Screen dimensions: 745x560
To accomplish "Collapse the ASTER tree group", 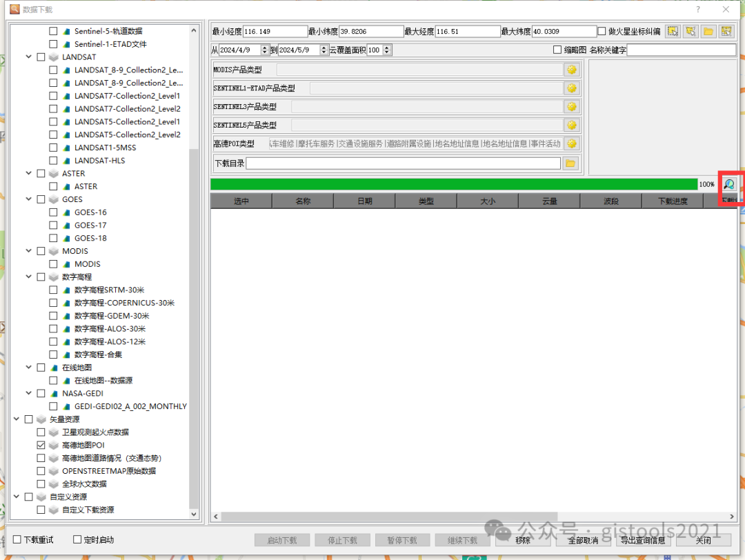I will 28,173.
